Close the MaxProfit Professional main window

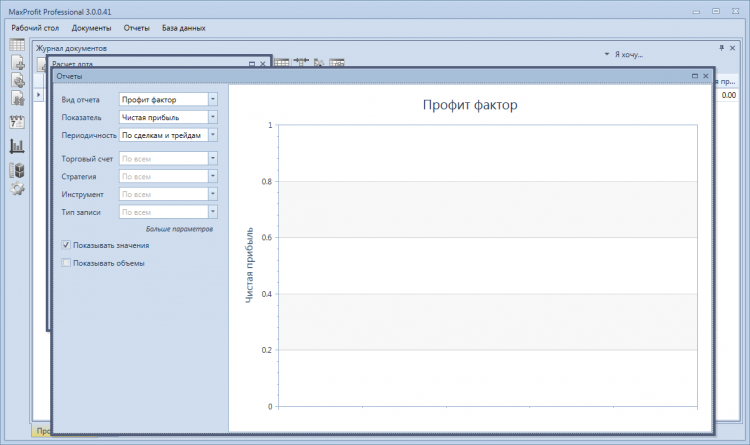point(735,11)
